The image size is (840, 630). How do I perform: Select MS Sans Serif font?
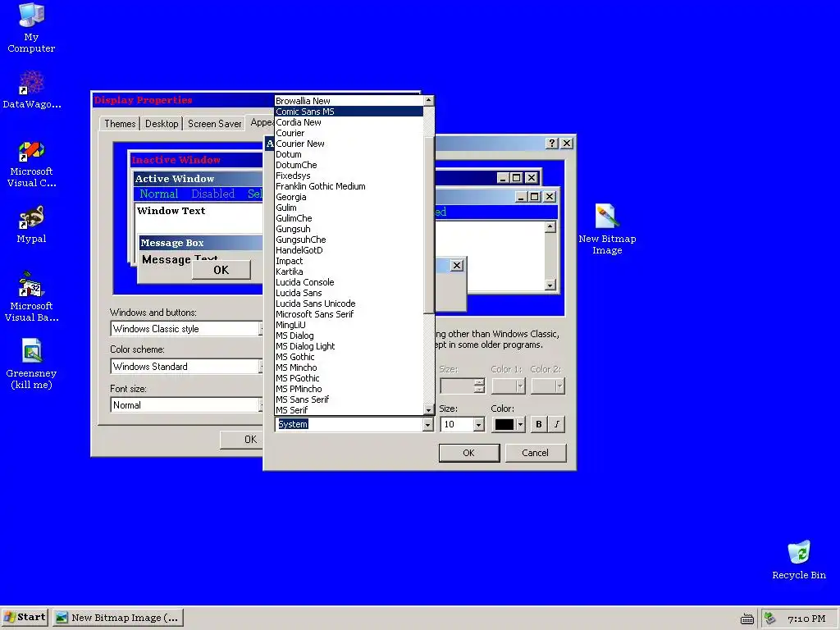coord(349,399)
